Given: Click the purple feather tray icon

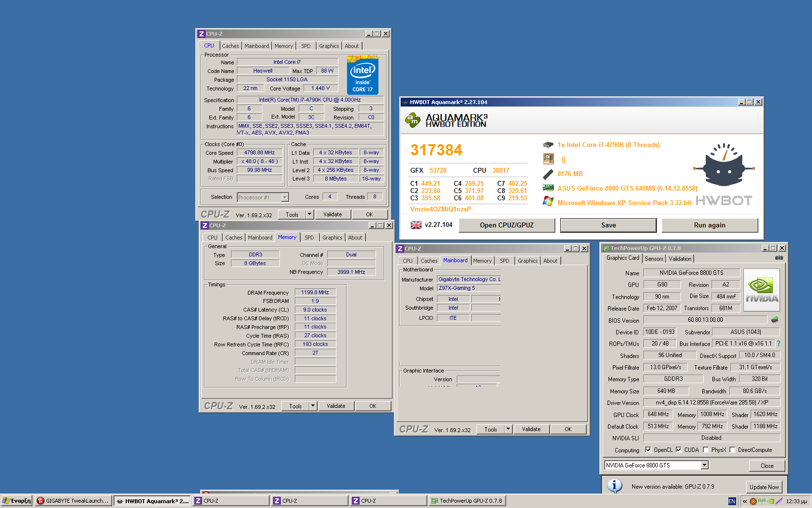Looking at the screenshot, I should click(x=779, y=501).
